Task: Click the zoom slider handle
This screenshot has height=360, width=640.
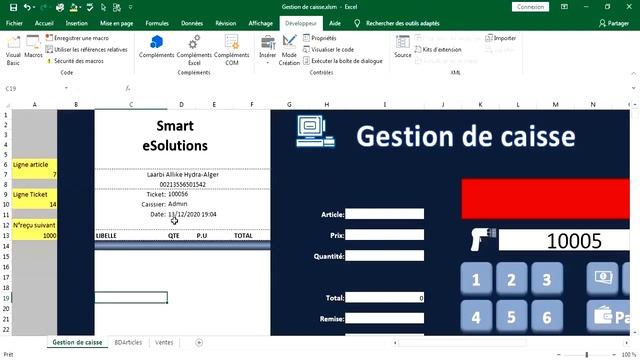Action: [587, 355]
